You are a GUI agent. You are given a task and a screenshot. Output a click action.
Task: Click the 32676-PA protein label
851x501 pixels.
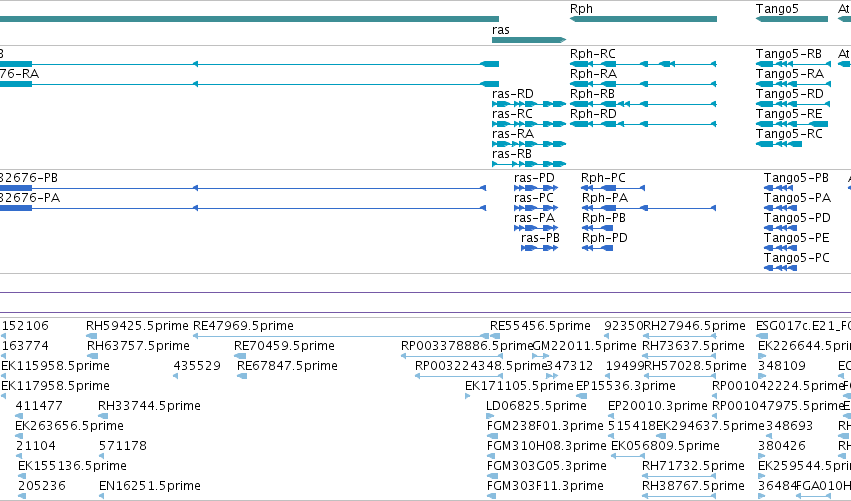[30, 198]
